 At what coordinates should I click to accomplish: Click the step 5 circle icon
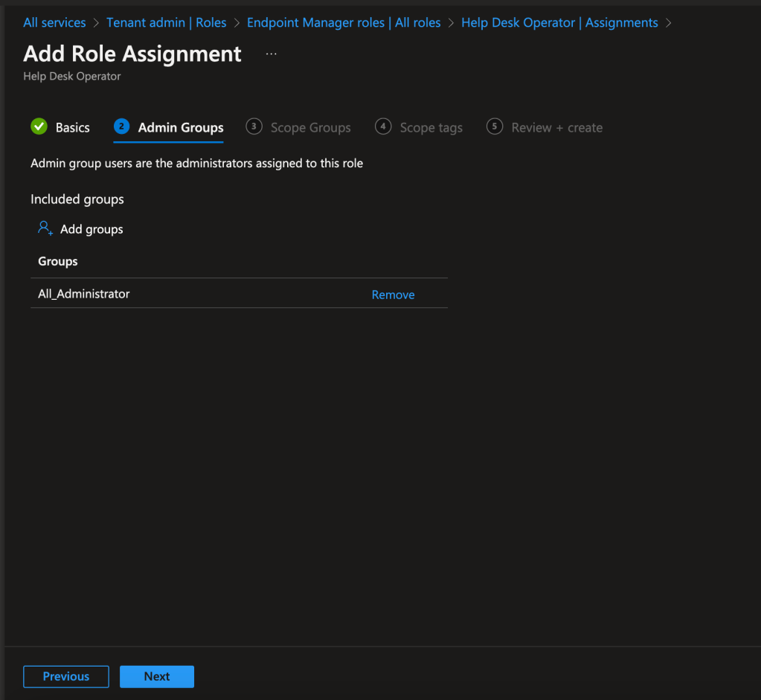495,126
